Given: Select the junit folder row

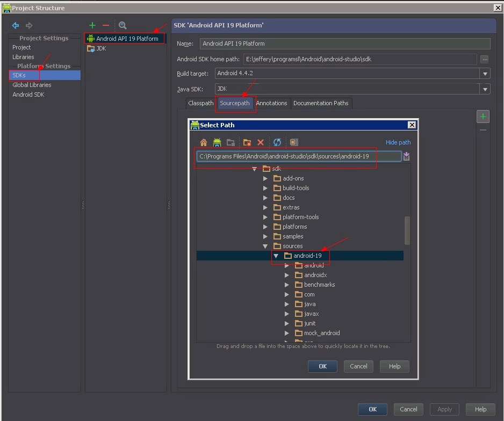Looking at the screenshot, I should [300, 323].
